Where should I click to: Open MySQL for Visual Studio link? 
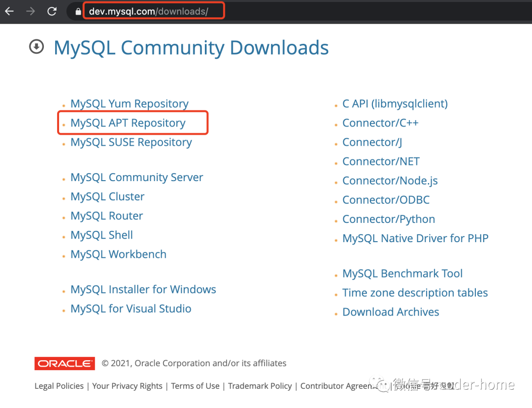(x=131, y=309)
